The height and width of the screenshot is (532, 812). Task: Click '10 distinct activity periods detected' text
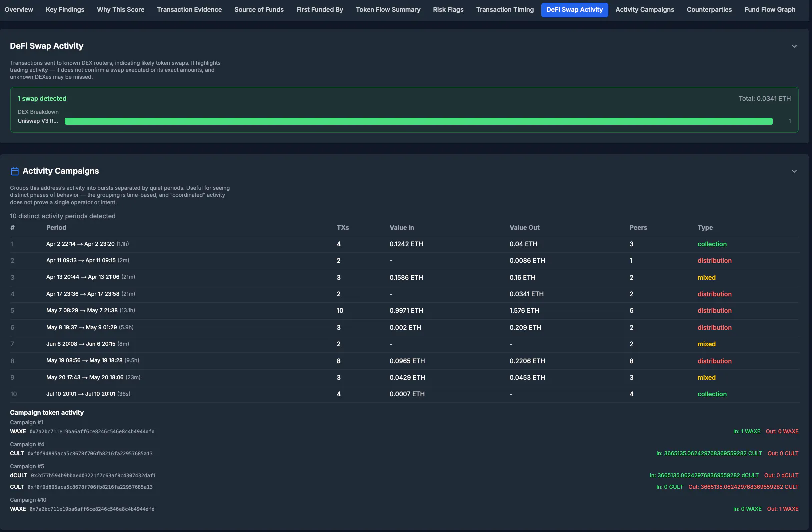tap(63, 216)
